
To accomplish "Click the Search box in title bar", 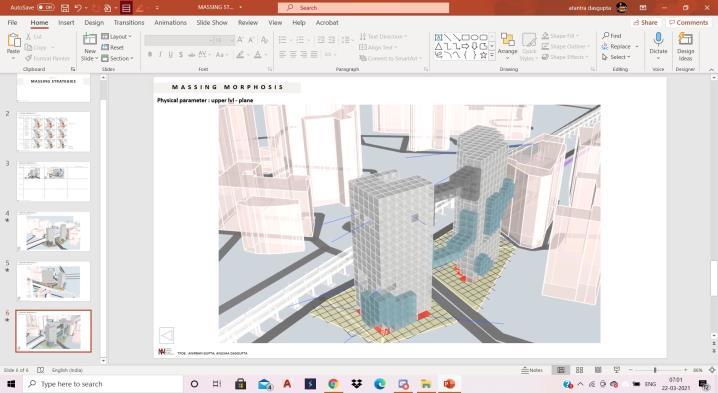I will (364, 8).
